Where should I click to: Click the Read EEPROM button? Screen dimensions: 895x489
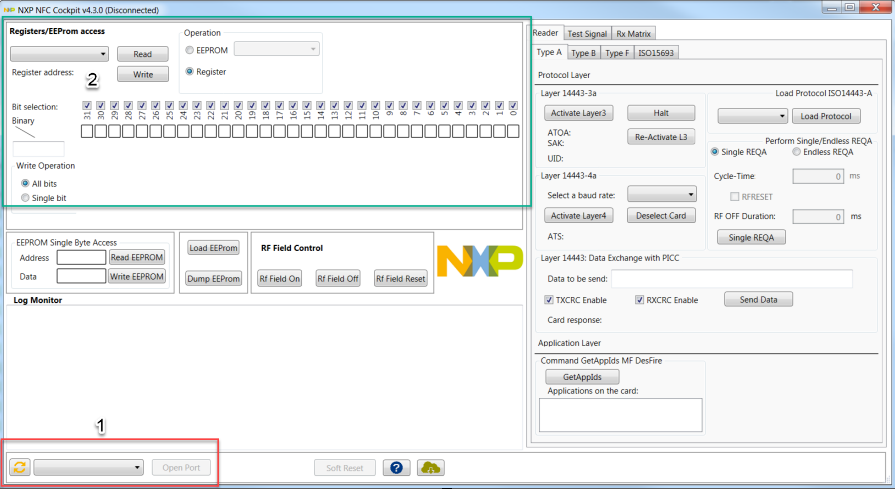pos(137,257)
